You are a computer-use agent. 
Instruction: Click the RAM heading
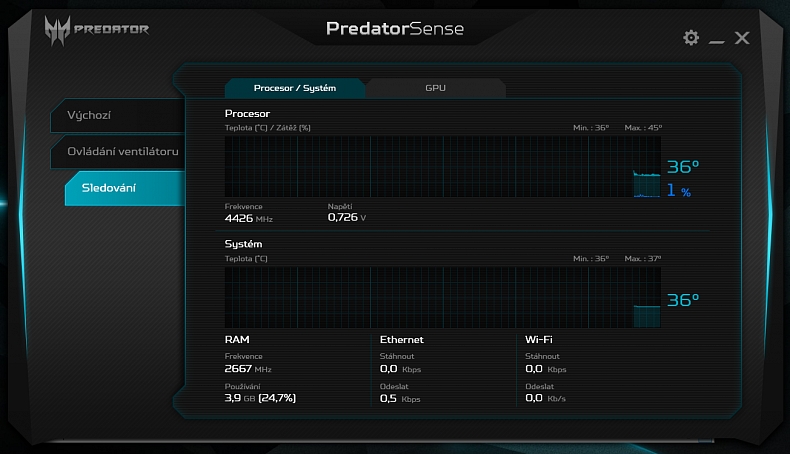pyautogui.click(x=237, y=340)
